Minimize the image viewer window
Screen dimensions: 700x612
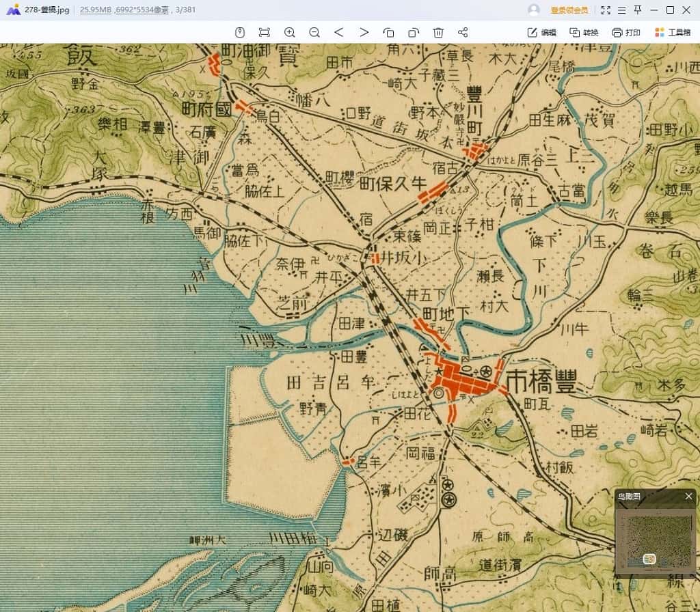[x=654, y=10]
